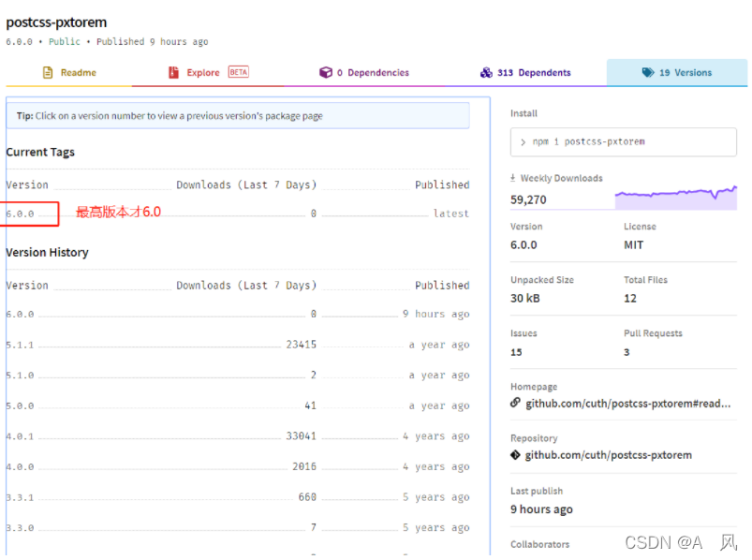This screenshot has height=560, width=752.
Task: Click the BETA badge on Explore
Action: (239, 72)
